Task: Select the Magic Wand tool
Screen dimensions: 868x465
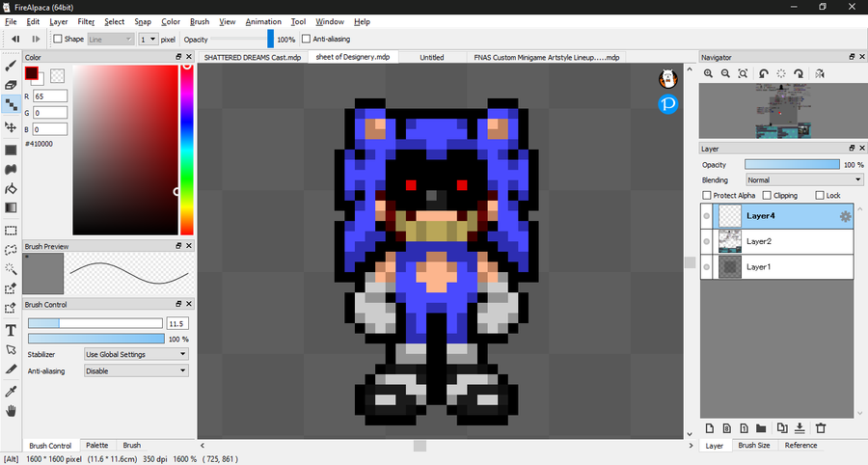Action: 11,269
